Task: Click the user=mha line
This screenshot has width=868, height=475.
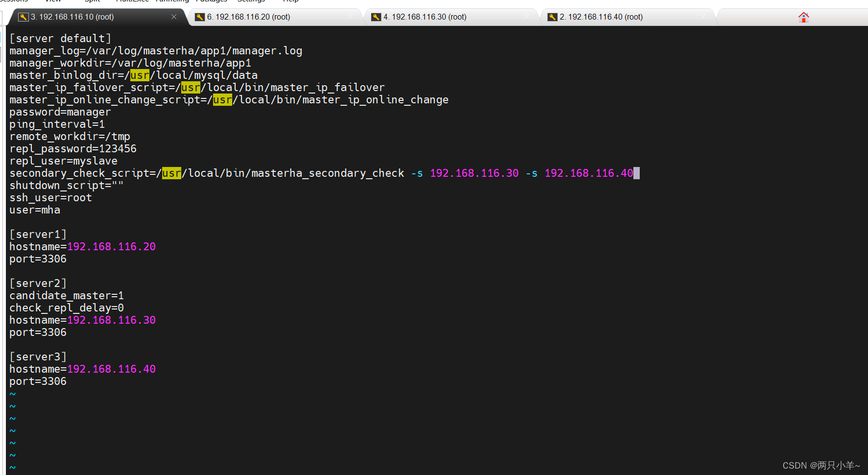Action: tap(35, 210)
